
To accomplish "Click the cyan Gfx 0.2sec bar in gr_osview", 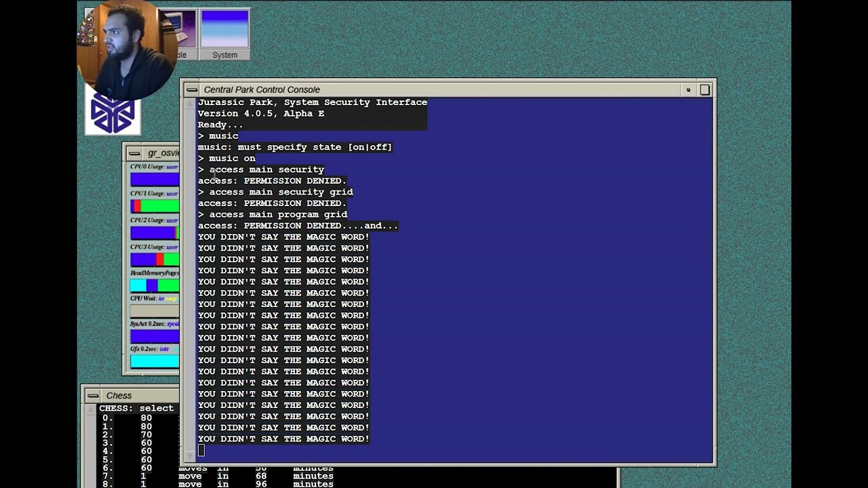I will click(x=155, y=362).
